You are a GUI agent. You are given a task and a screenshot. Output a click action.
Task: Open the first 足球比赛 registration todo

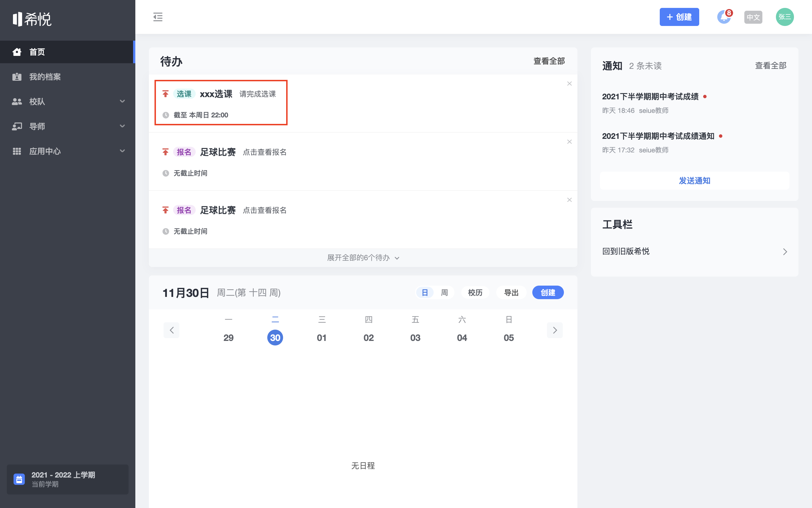(x=363, y=162)
